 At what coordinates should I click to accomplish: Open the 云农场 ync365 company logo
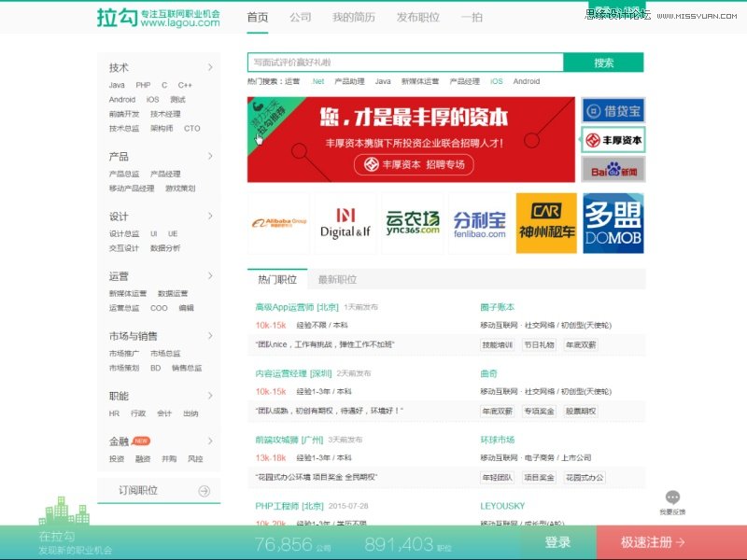point(413,223)
